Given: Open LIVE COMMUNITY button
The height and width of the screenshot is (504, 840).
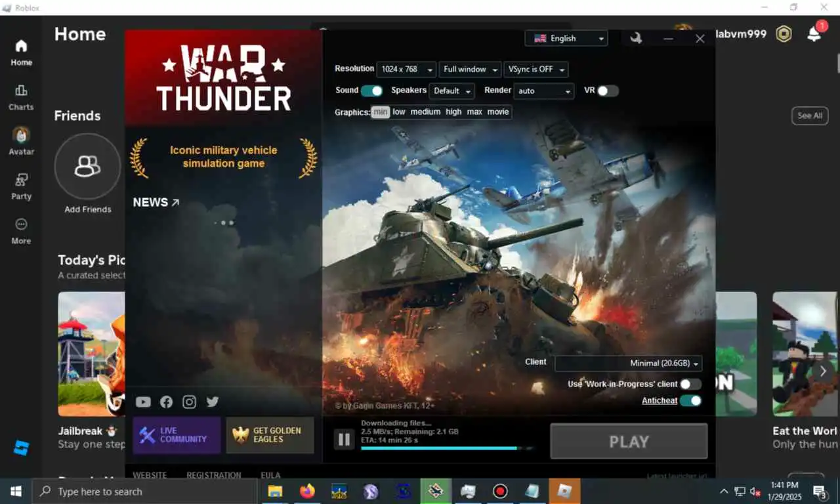Looking at the screenshot, I should 177,435.
